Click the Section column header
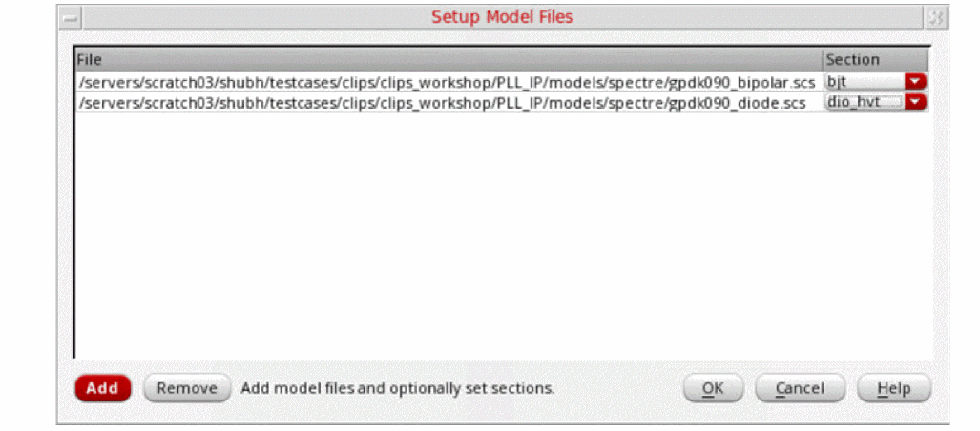The height and width of the screenshot is (431, 980). (x=875, y=59)
